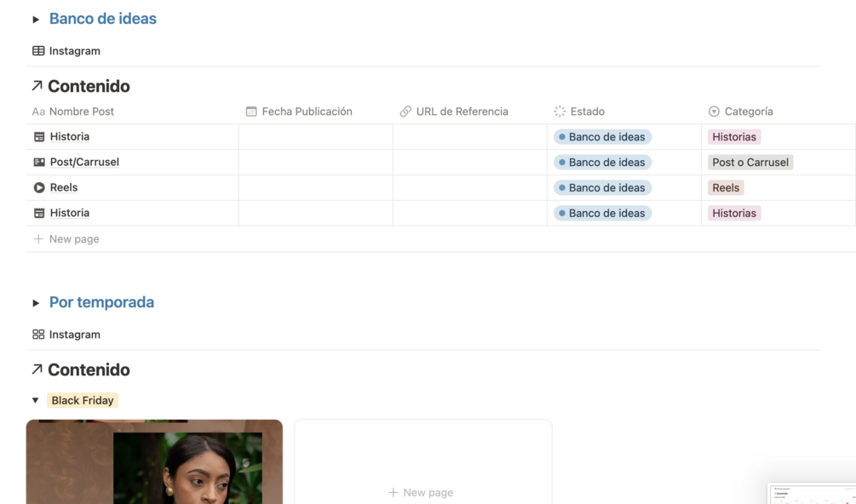Expand the Por temporada toggle
Screen dimensions: 856x504
click(x=36, y=303)
